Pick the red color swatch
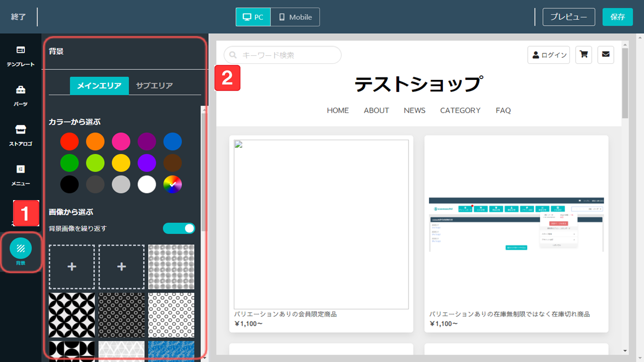Image resolution: width=644 pixels, height=362 pixels. [69, 141]
